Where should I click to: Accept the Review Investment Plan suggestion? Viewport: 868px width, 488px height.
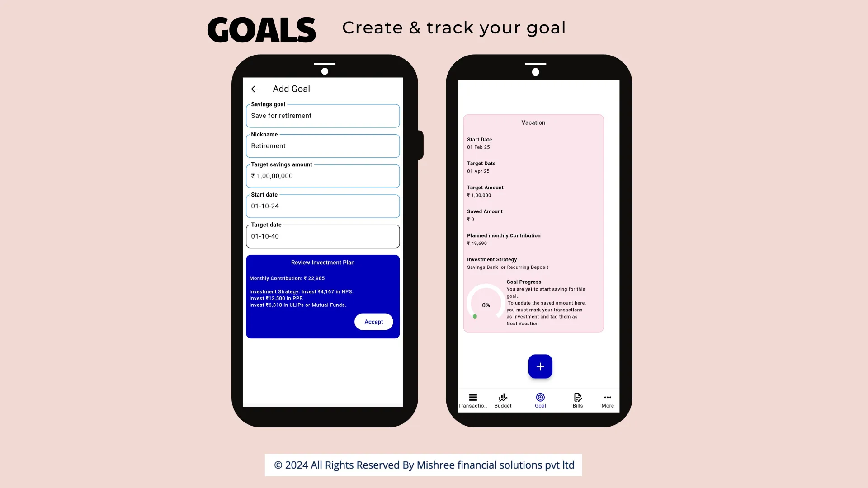374,322
